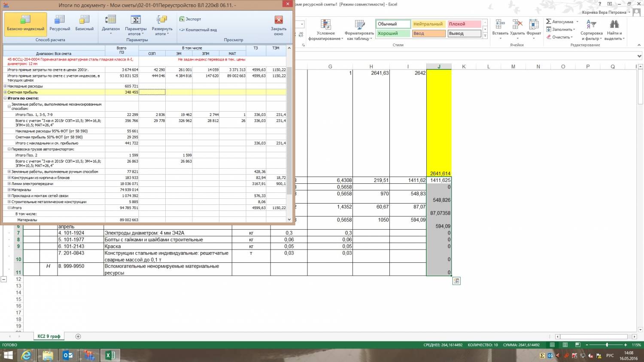Select the КС2 9 граф sheet tab
Image resolution: width=644 pixels, height=362 pixels.
click(49, 336)
